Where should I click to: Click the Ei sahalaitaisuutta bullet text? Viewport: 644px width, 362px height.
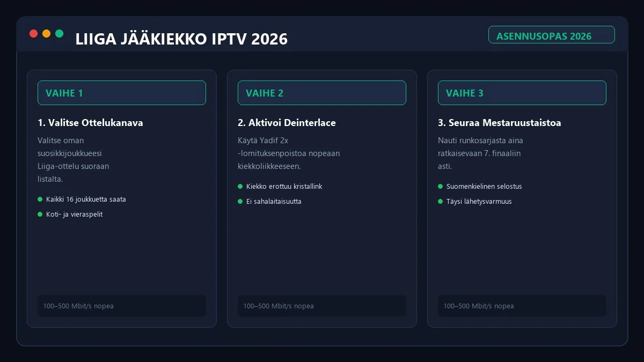pyautogui.click(x=274, y=202)
